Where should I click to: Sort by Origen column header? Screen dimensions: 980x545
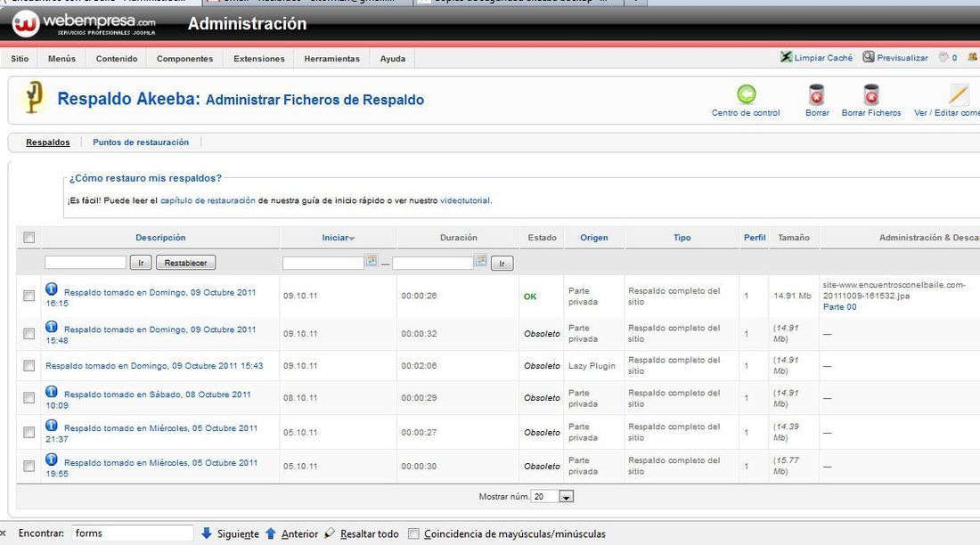tap(593, 238)
